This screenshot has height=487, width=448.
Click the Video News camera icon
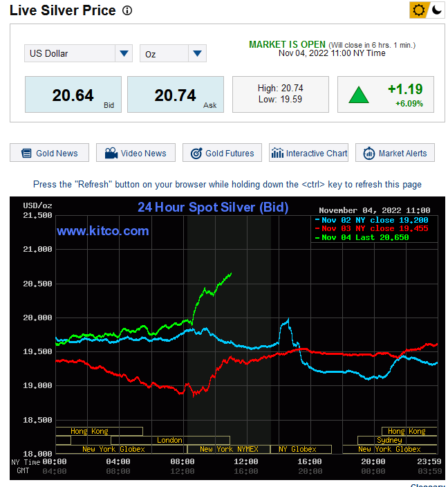point(111,153)
